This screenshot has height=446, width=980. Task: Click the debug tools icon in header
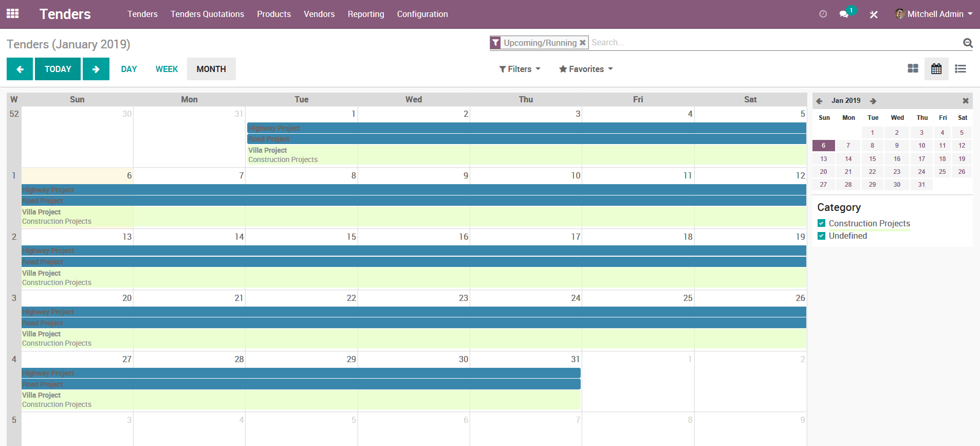[x=874, y=14]
